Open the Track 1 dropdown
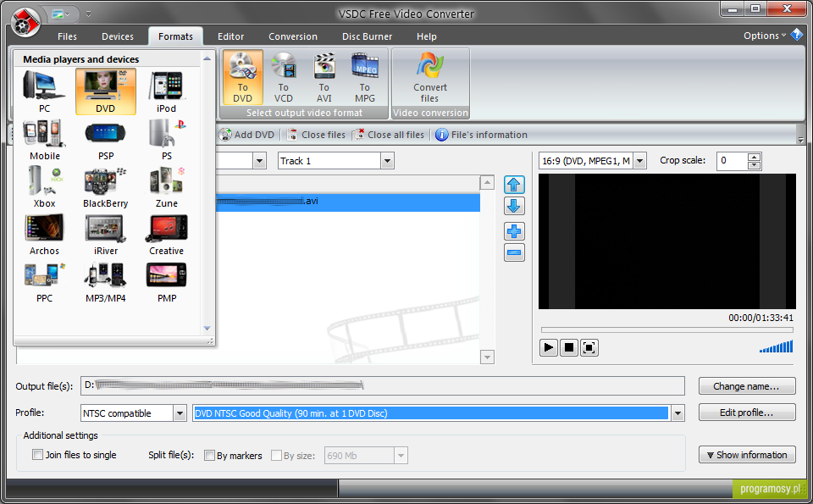Viewport: 813px width, 504px height. coord(387,161)
